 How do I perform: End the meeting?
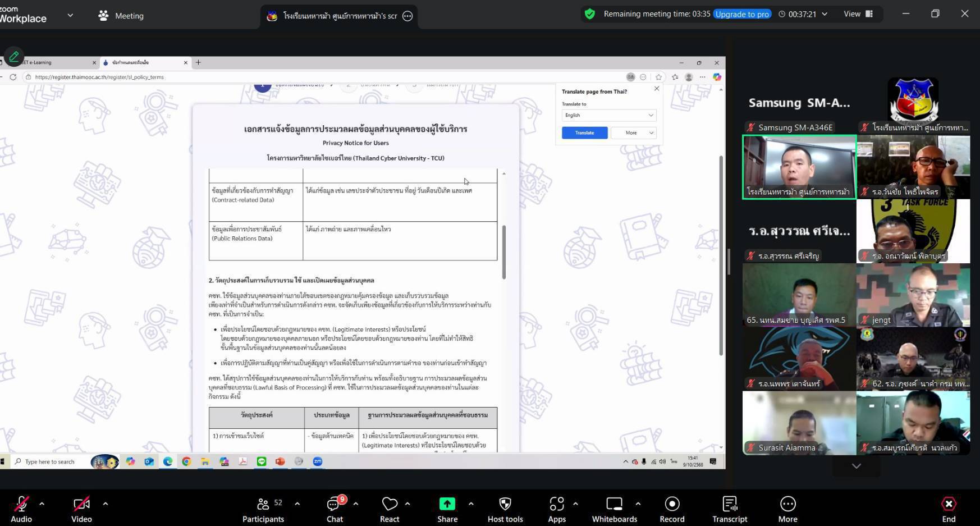point(949,509)
